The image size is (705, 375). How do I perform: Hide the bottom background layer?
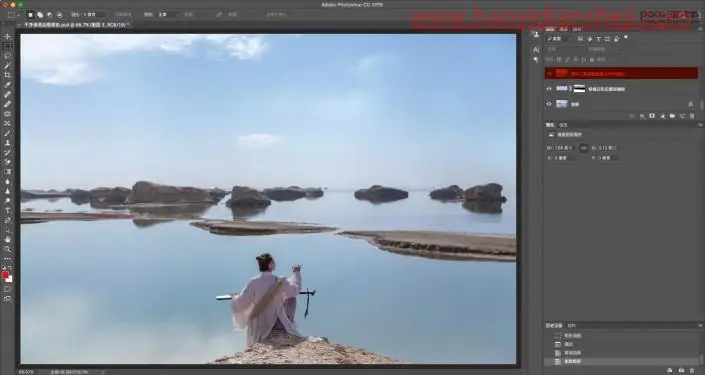click(549, 104)
